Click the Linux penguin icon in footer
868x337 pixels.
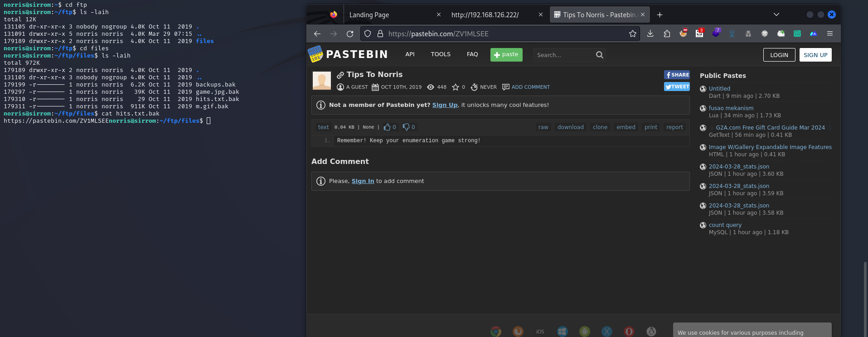(651, 332)
